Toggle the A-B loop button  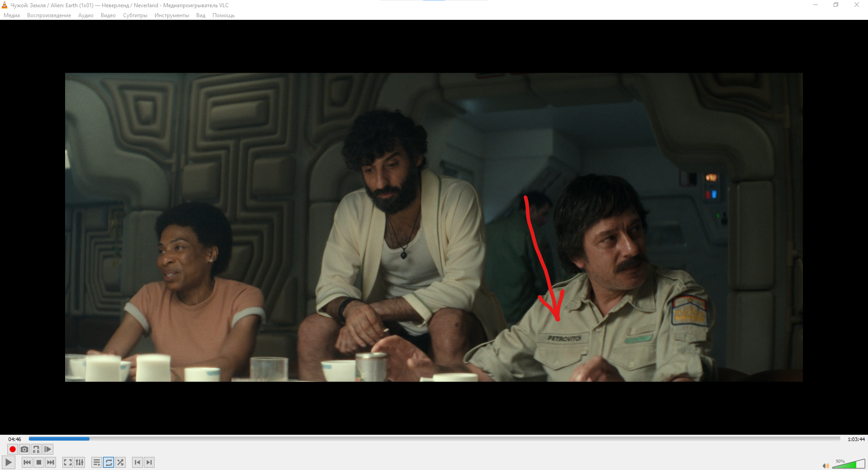[x=36, y=449]
